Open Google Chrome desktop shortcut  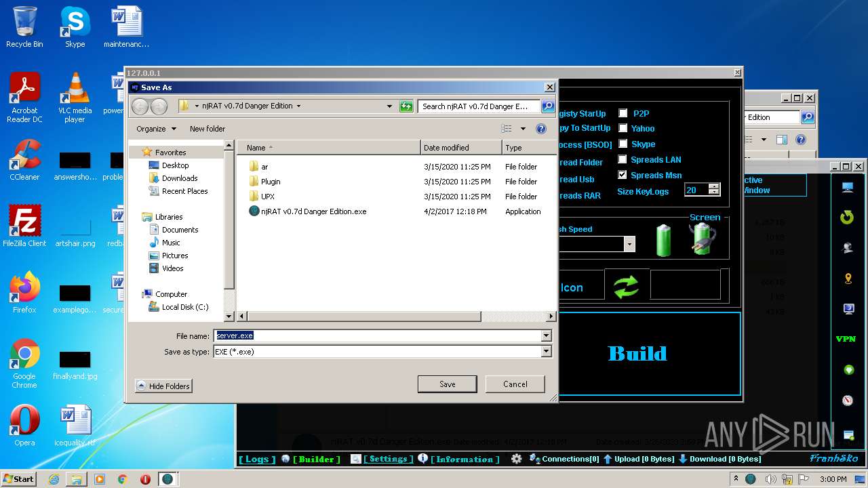pyautogui.click(x=24, y=364)
